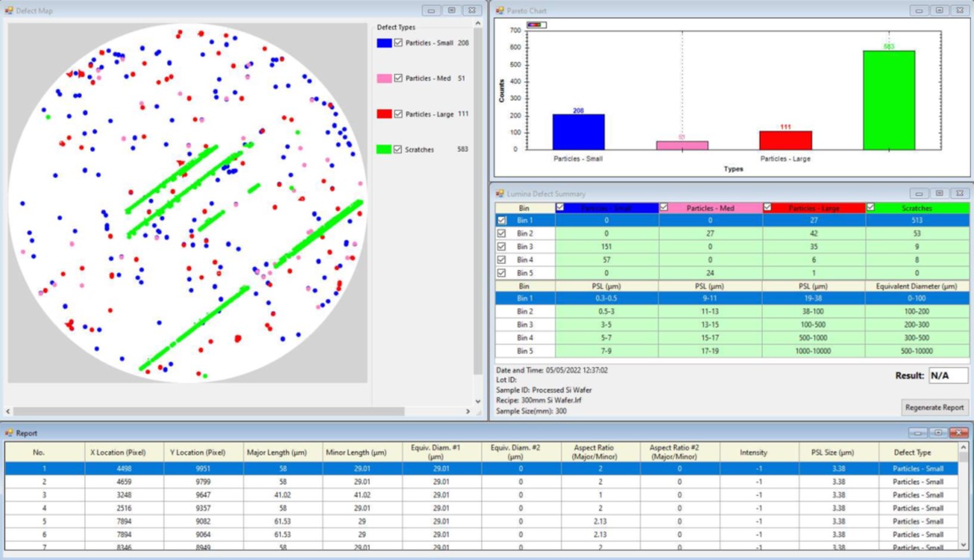
Task: Minimize the Pareto Chart window
Action: [x=919, y=10]
